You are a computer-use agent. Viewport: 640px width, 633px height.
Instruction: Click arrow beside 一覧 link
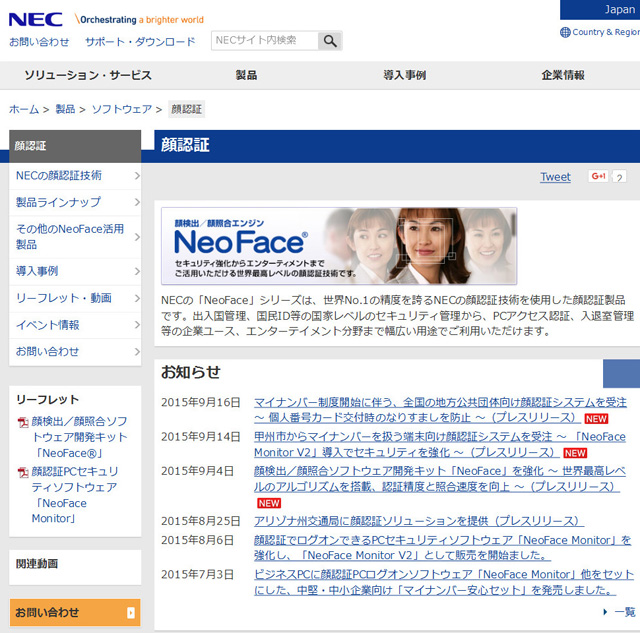[x=605, y=611]
